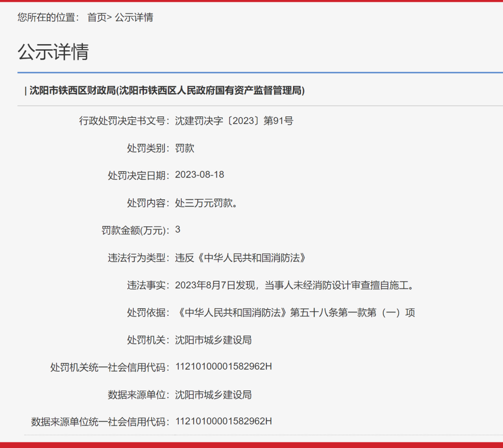Click the credit code beside 数据来源单位统一社会信用代码
The image size is (503, 448).
[224, 421]
